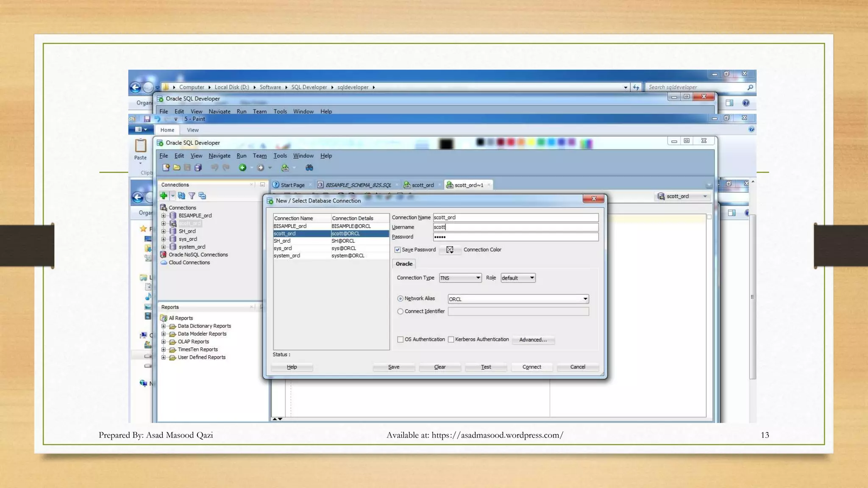
Task: Click the Redo icon in SQL Developer toolbar
Action: click(x=226, y=167)
